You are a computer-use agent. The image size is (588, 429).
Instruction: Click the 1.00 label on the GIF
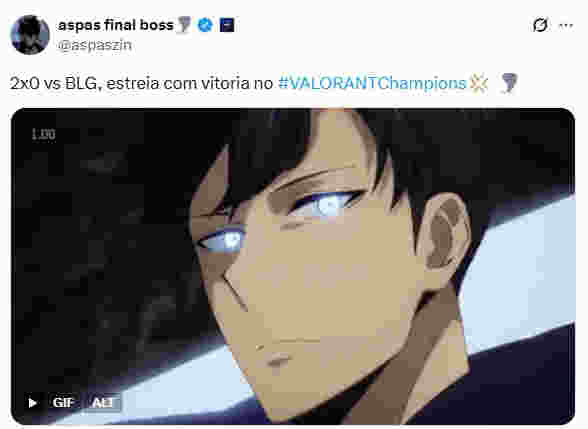pyautogui.click(x=44, y=134)
